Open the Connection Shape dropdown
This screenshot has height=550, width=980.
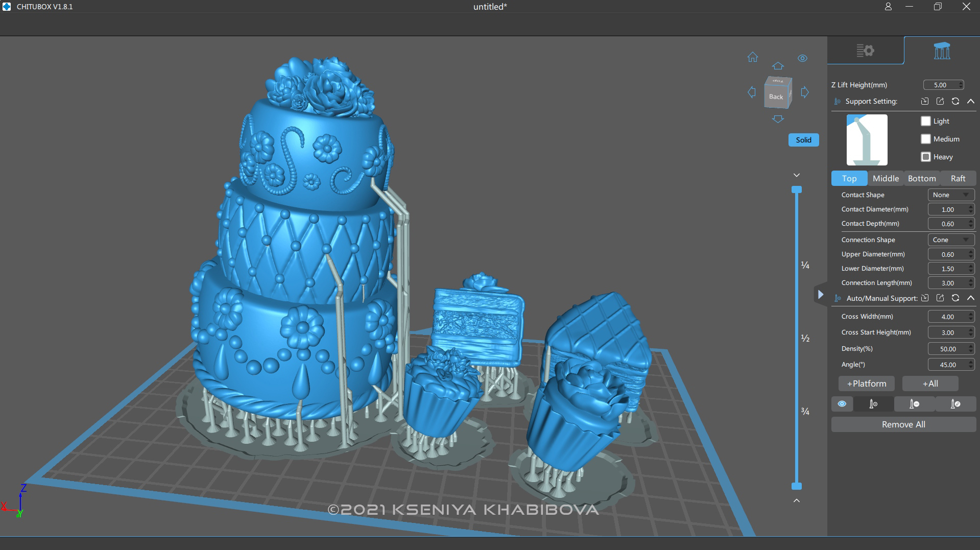951,240
